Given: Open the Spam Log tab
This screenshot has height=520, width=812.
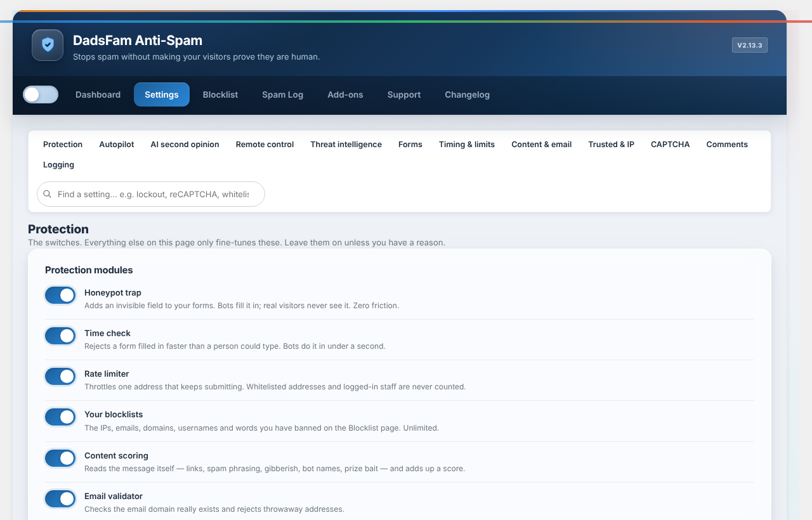Looking at the screenshot, I should coord(282,94).
